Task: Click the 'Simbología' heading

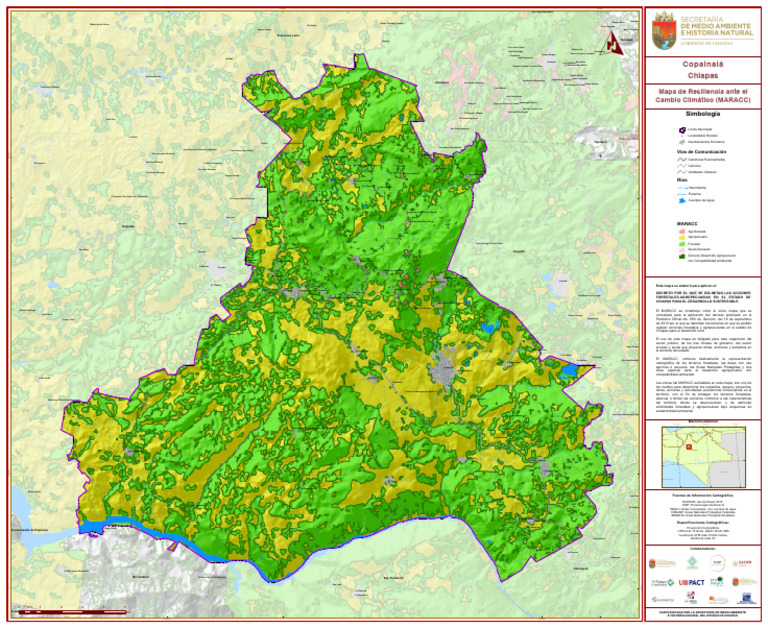Action: point(703,114)
